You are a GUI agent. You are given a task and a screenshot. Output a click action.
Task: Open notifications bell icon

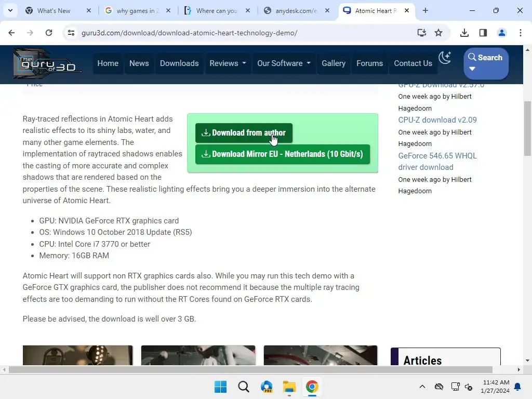pyautogui.click(x=517, y=387)
